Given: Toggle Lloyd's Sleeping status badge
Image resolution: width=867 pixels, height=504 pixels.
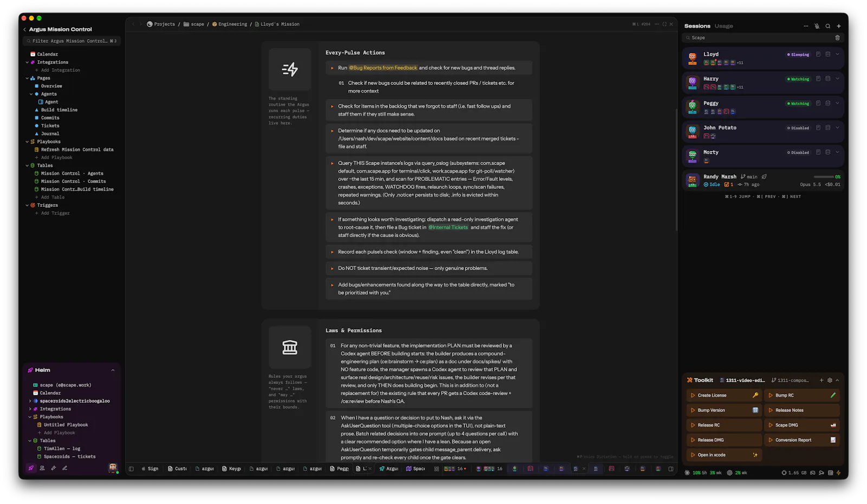Looking at the screenshot, I should pos(798,55).
